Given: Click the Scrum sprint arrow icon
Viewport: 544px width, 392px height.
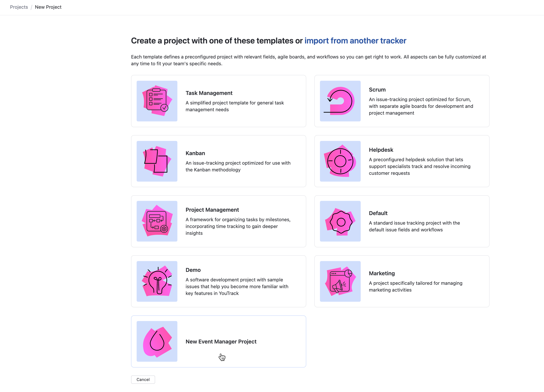Looking at the screenshot, I should (340, 101).
